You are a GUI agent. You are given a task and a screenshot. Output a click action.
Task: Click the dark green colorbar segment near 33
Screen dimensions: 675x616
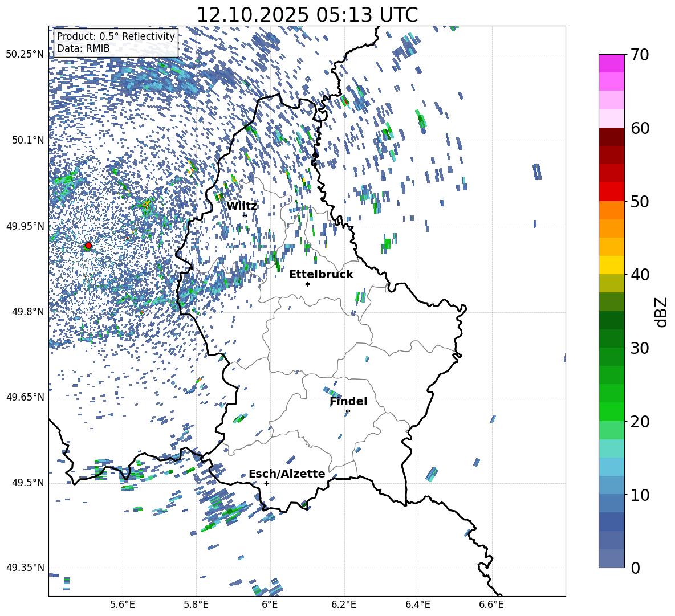(x=611, y=320)
